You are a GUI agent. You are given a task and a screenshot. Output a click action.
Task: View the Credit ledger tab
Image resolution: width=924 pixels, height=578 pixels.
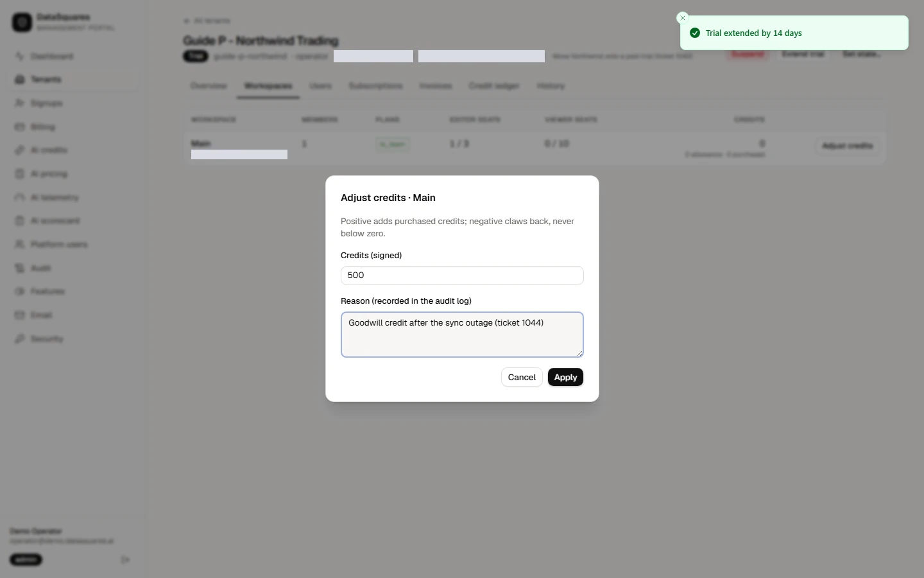coord(494,86)
